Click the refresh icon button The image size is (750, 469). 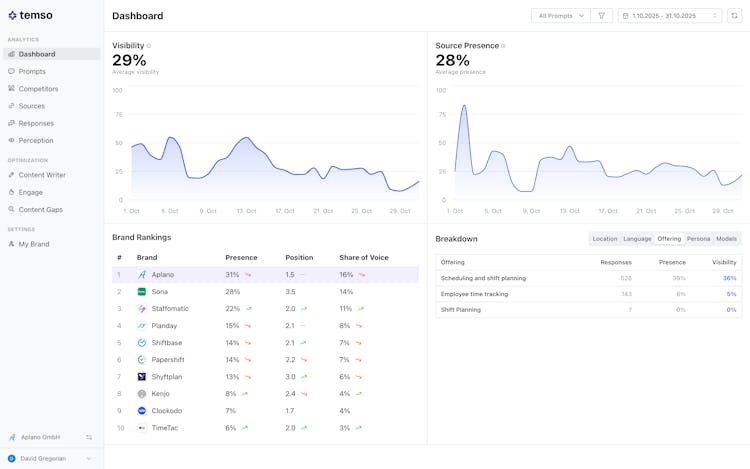[734, 16]
